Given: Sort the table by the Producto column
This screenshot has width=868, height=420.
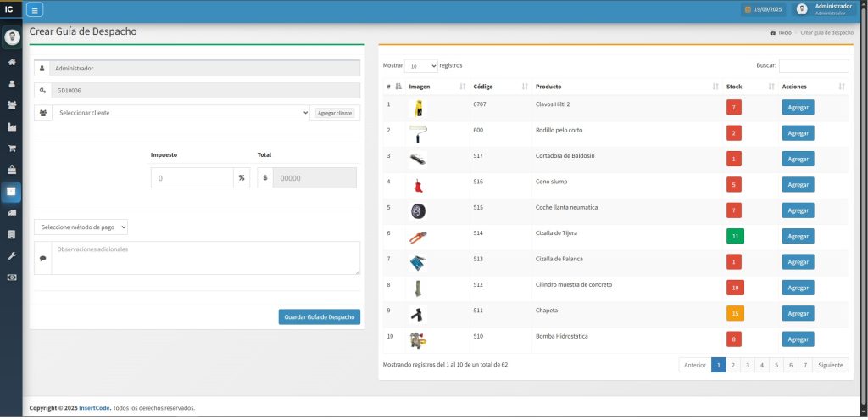Looking at the screenshot, I should (626, 87).
